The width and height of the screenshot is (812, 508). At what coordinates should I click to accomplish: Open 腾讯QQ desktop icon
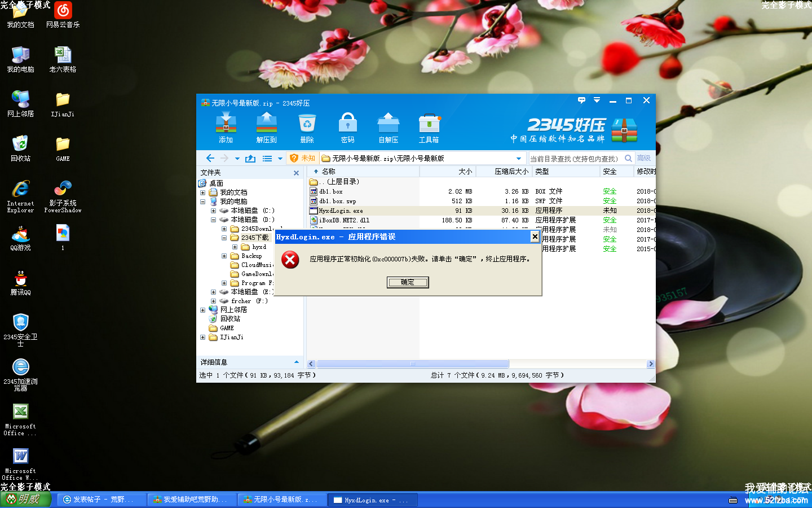pyautogui.click(x=21, y=283)
